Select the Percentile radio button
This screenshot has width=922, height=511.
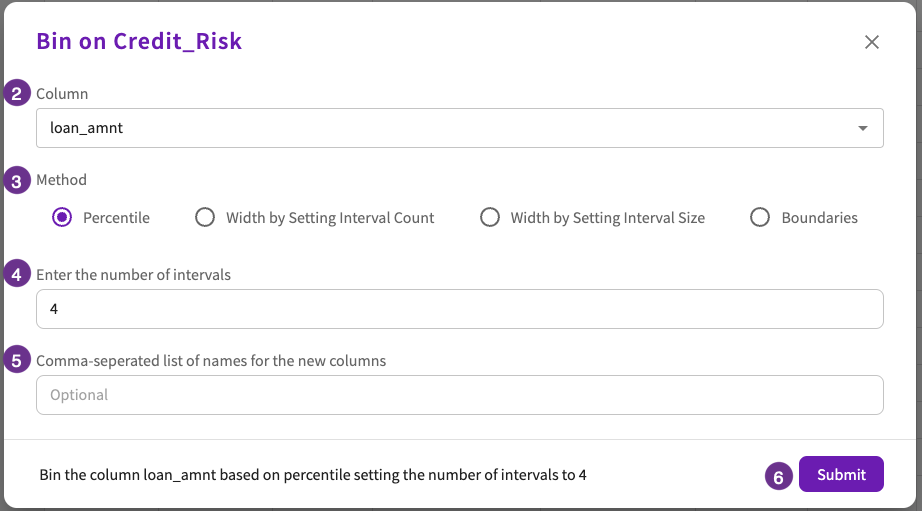(x=62, y=218)
